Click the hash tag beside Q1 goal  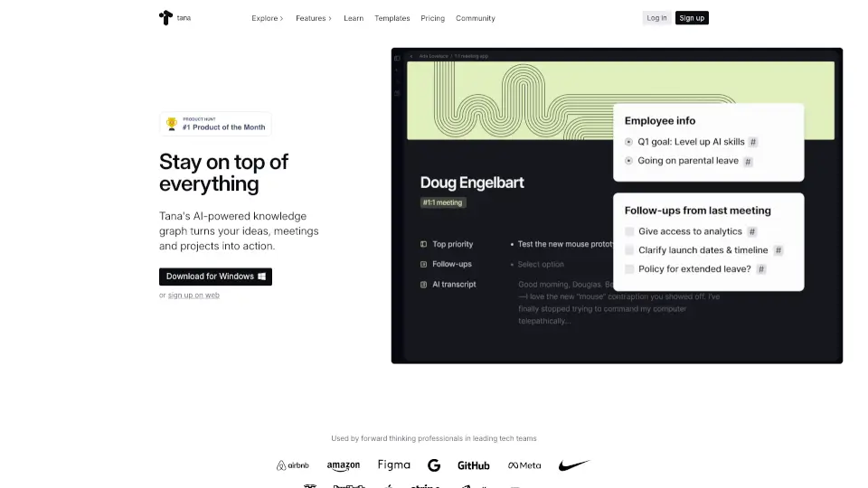tap(753, 142)
